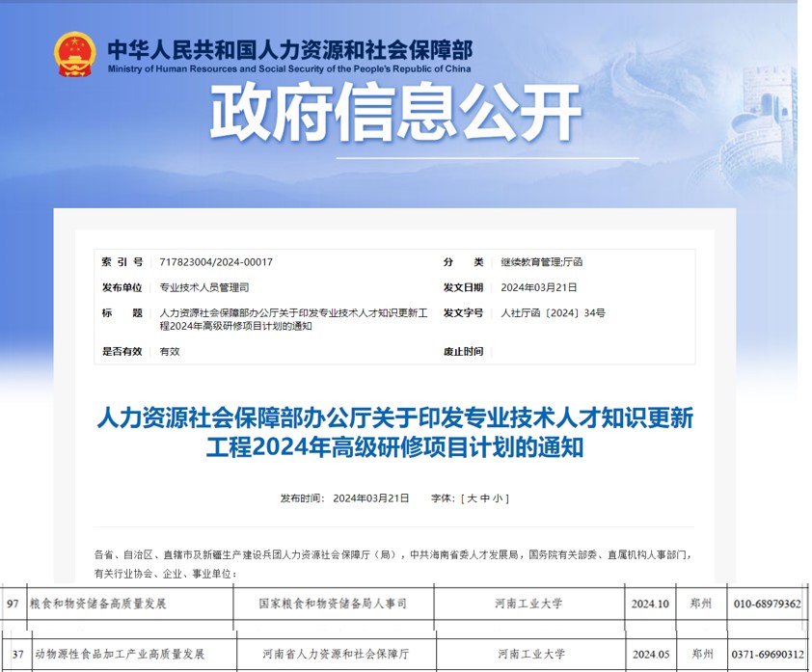
Task: Select row 37 project 动物源性食品加工产业高质量发展
Action: pyautogui.click(x=120, y=654)
